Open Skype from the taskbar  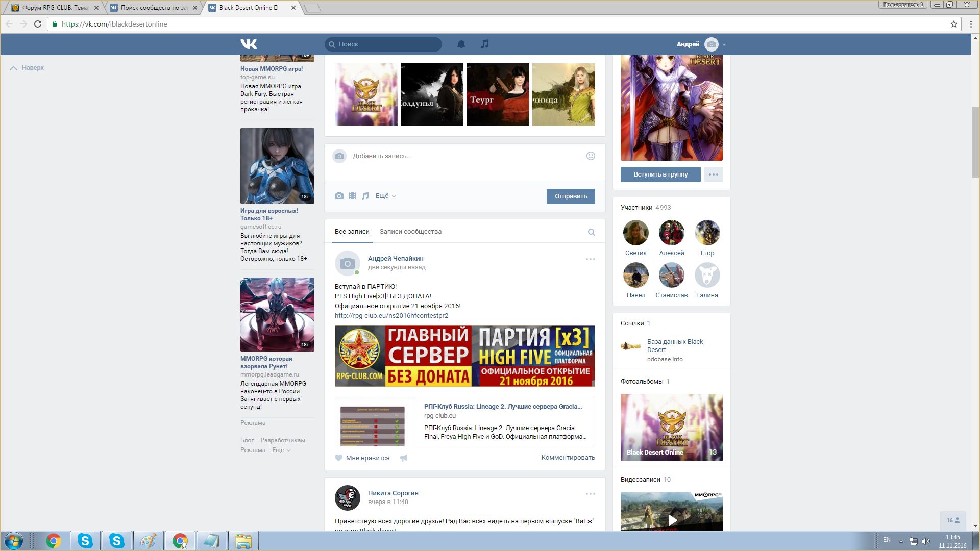[85, 541]
